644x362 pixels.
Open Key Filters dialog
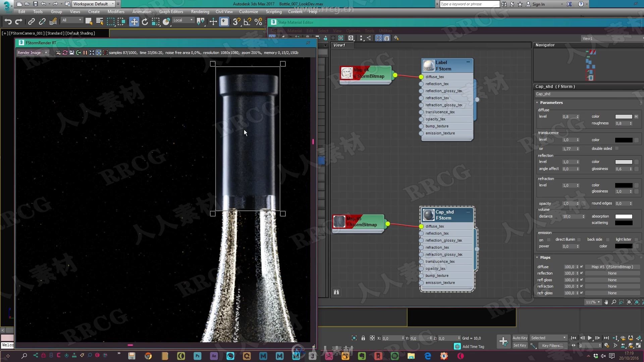552,346
